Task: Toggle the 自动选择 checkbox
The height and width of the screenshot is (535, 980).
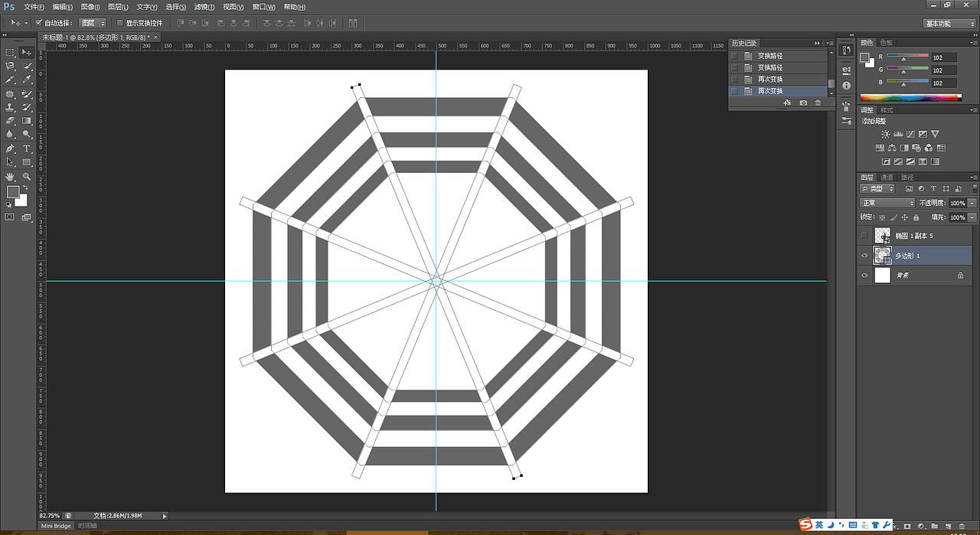Action: click(x=39, y=23)
